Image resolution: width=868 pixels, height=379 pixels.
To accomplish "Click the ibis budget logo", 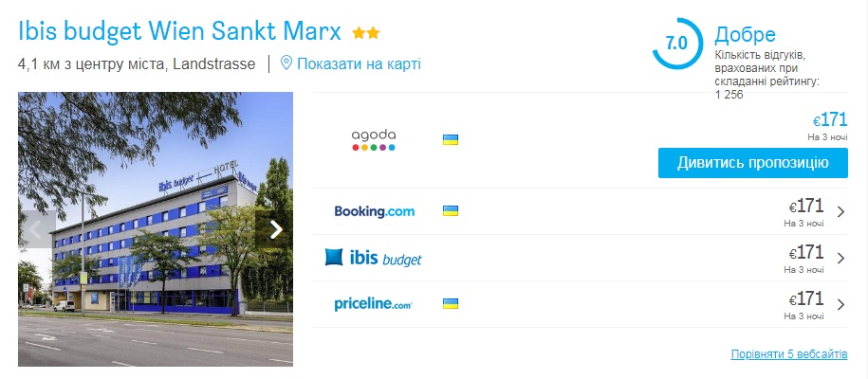I will point(373,258).
